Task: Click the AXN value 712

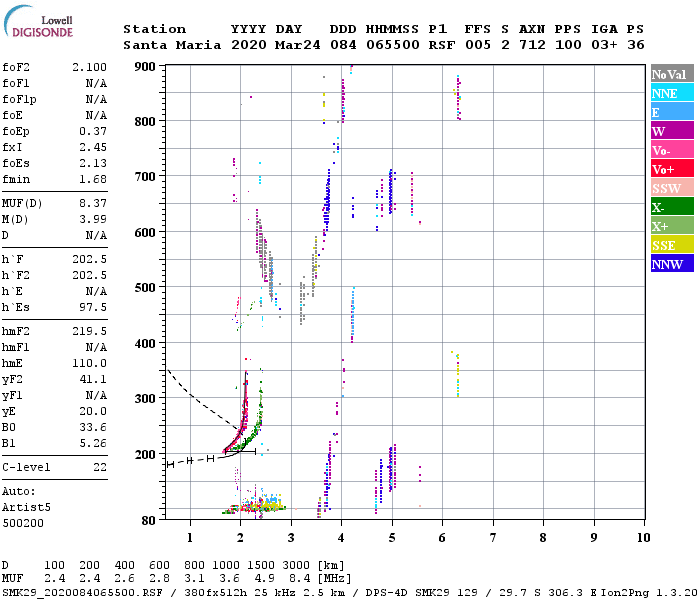Action: 532,45
